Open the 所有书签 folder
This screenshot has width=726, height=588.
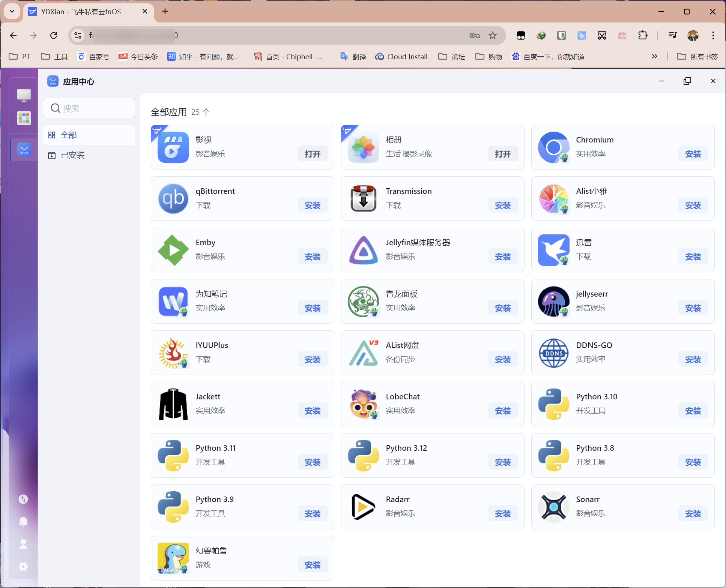click(x=697, y=57)
